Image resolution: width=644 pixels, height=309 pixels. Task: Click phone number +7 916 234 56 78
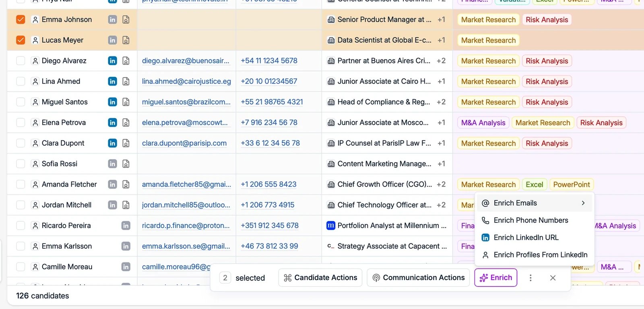(x=269, y=123)
